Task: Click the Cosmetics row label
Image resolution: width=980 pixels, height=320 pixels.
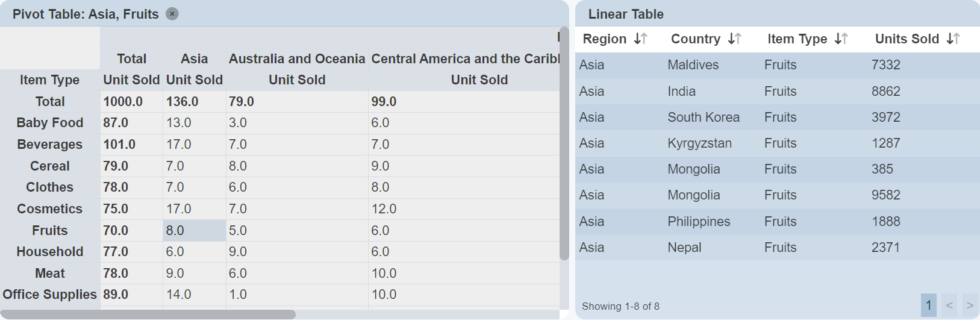Action: pyautogui.click(x=50, y=209)
